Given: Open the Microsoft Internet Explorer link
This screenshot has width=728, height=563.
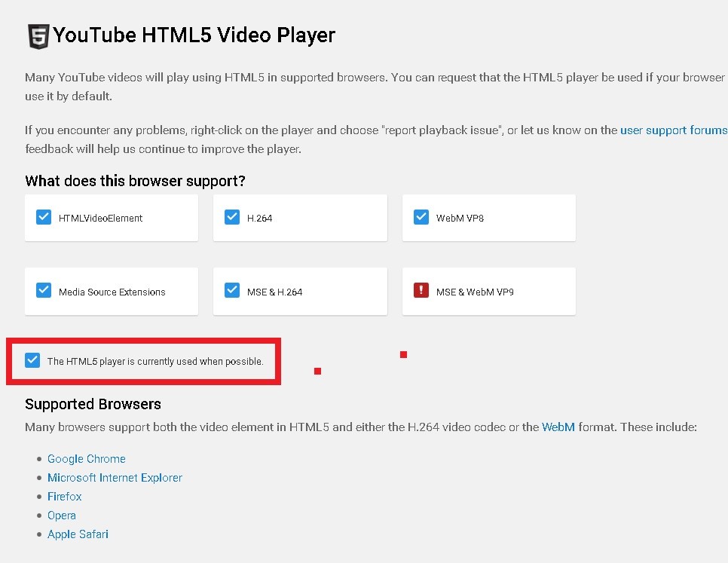Looking at the screenshot, I should [115, 478].
